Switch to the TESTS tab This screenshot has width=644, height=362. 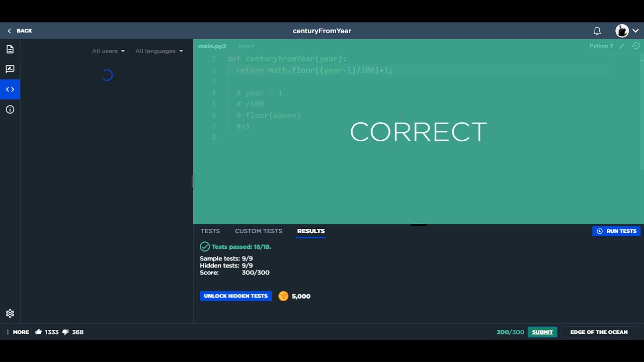(x=210, y=231)
